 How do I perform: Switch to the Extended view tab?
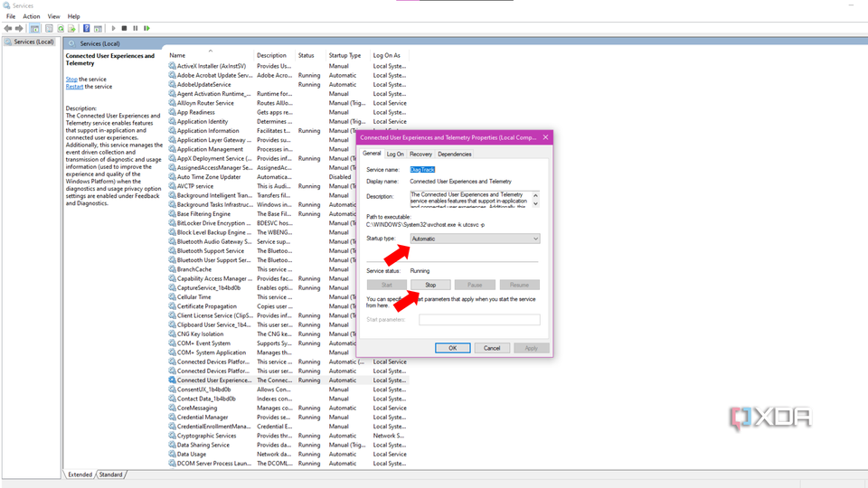point(80,474)
